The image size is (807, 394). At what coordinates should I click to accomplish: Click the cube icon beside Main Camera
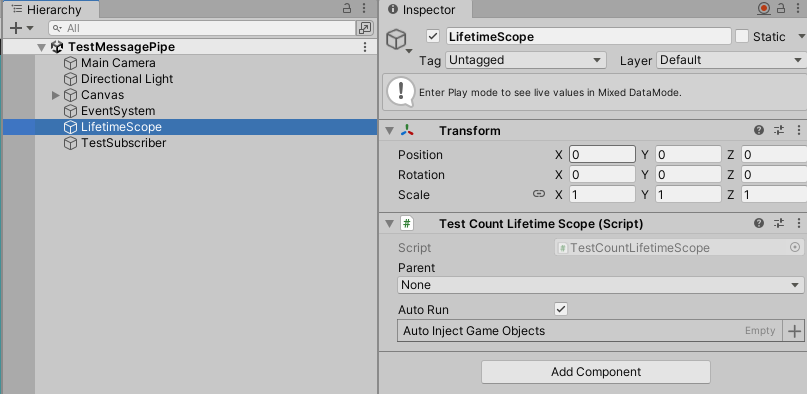[70, 63]
